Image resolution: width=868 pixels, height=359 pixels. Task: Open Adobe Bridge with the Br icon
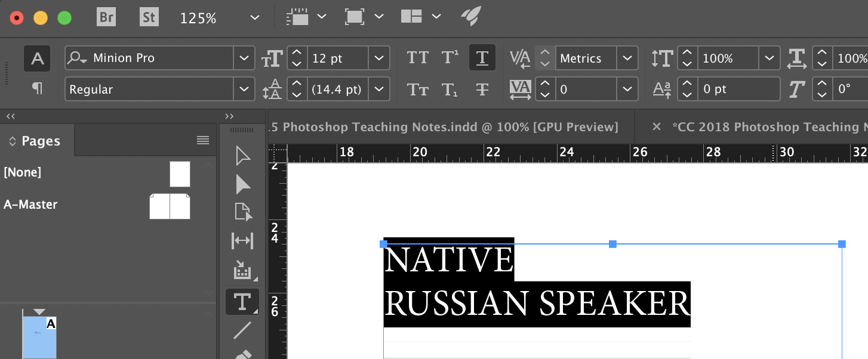click(106, 17)
